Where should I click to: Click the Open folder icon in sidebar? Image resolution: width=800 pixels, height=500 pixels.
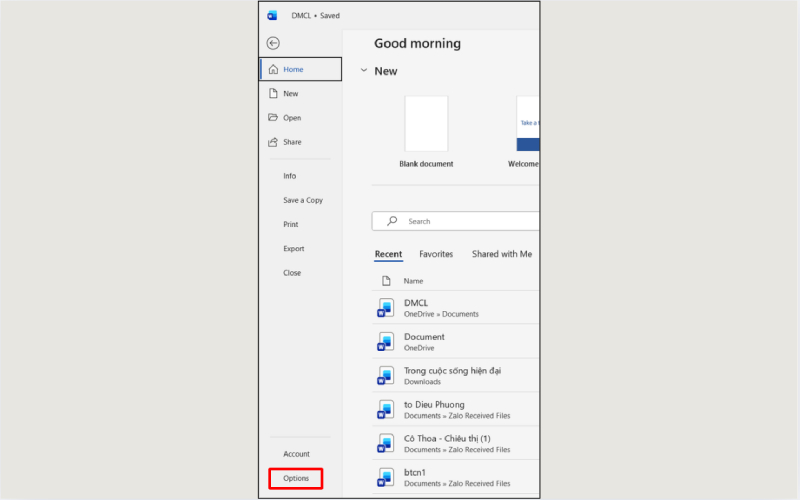(x=273, y=117)
